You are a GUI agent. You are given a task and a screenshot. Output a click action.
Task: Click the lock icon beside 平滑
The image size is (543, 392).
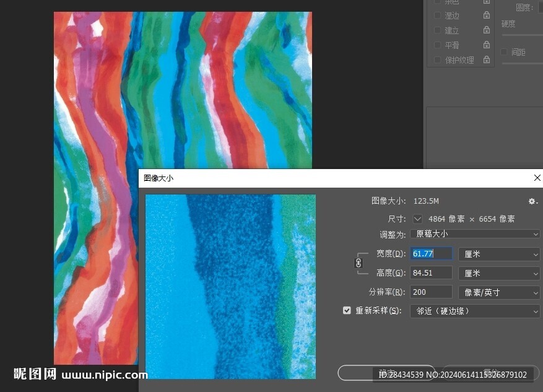[x=487, y=45]
